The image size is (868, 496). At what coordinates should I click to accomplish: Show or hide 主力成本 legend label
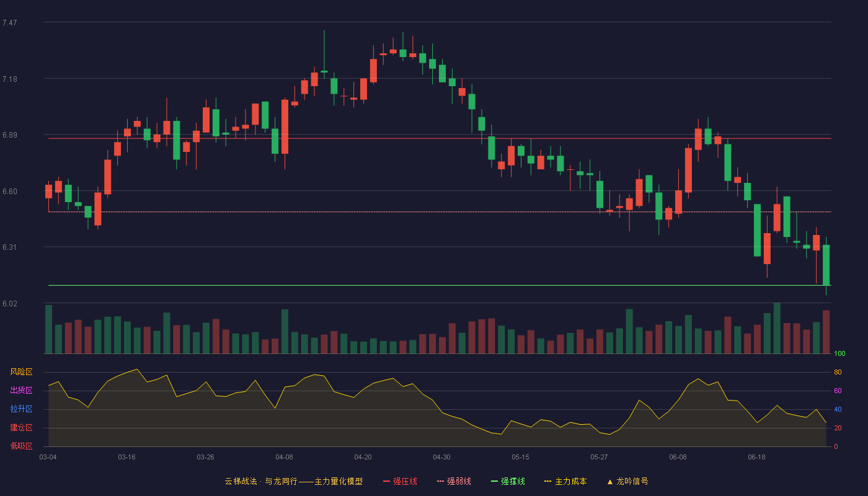point(570,481)
